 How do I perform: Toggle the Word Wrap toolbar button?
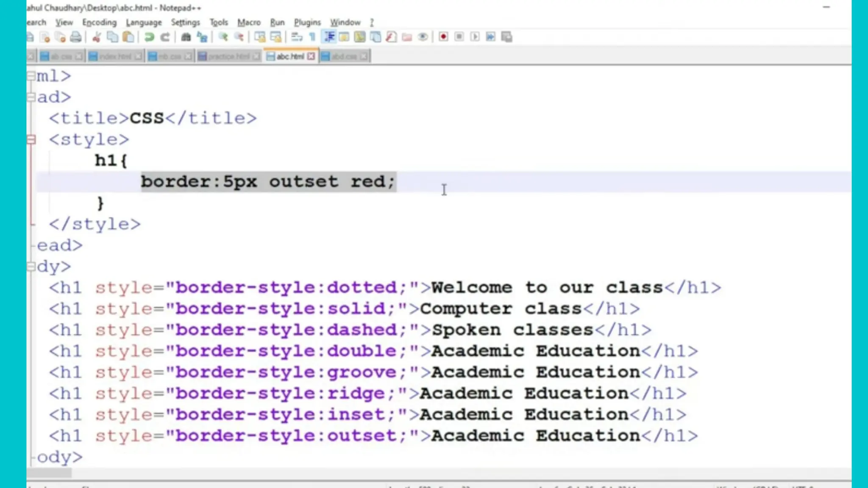pyautogui.click(x=297, y=37)
